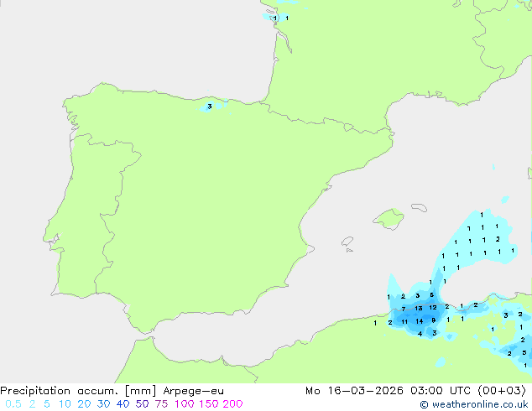Click the precipitation value 7 on map
The width and height of the screenshot is (532, 411).
[404, 309]
